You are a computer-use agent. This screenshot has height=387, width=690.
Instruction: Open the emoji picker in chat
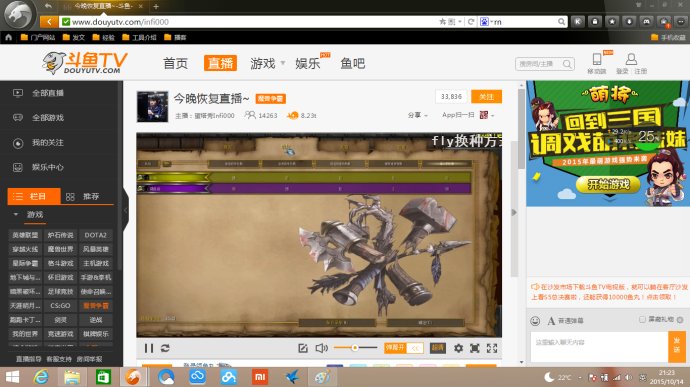pos(535,321)
